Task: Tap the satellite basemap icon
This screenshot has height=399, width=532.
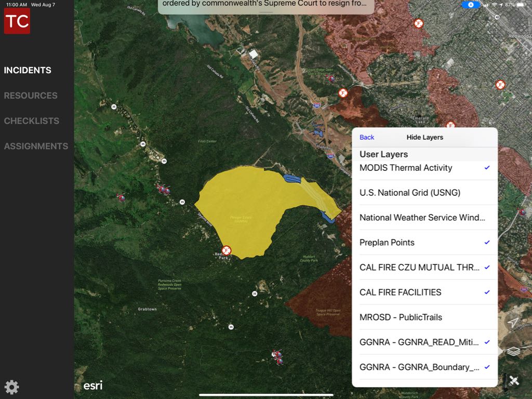Action: (x=513, y=381)
